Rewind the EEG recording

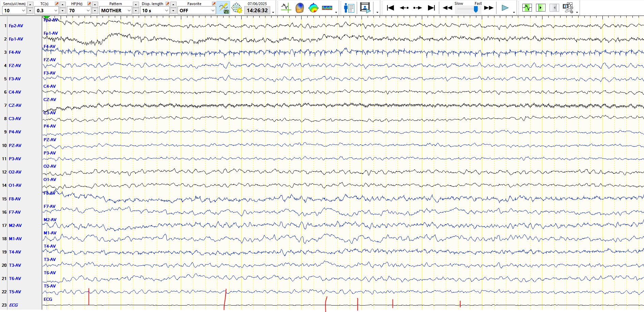click(447, 7)
